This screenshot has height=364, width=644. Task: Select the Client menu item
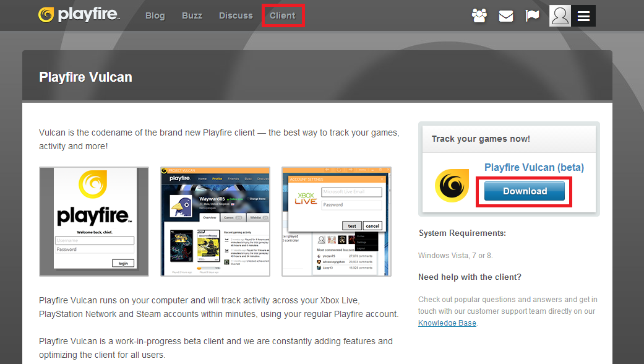click(x=283, y=15)
